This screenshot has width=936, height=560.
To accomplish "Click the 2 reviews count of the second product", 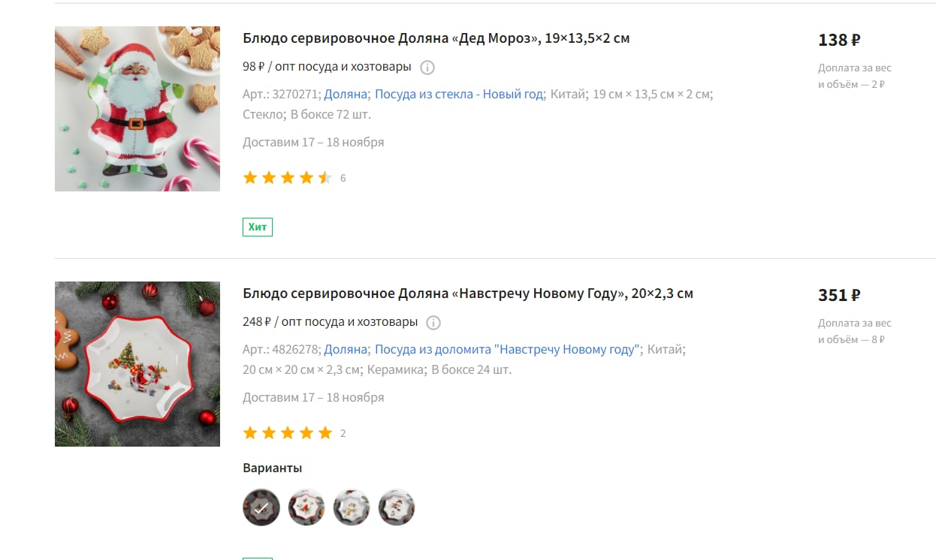I will pyautogui.click(x=343, y=434).
